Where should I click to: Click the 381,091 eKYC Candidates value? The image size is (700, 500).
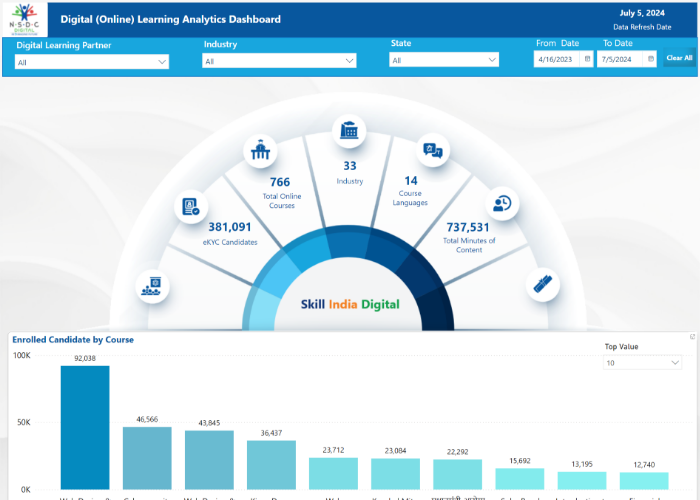[230, 227]
